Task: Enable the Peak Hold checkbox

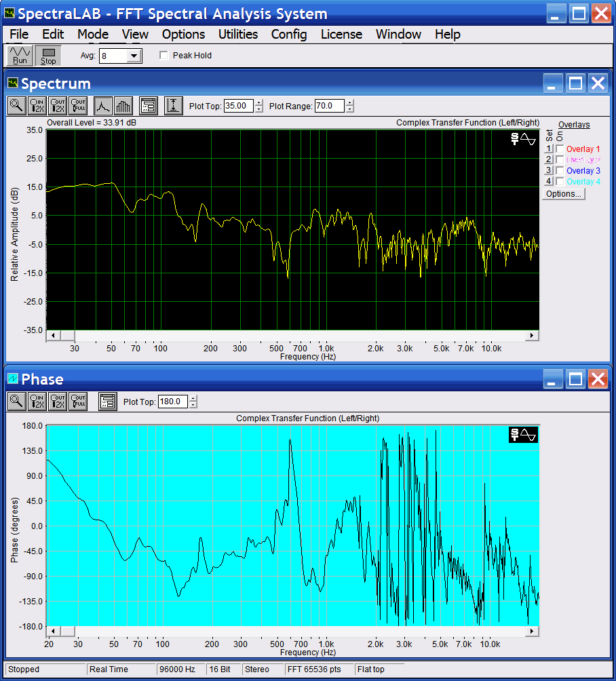Action: point(163,56)
